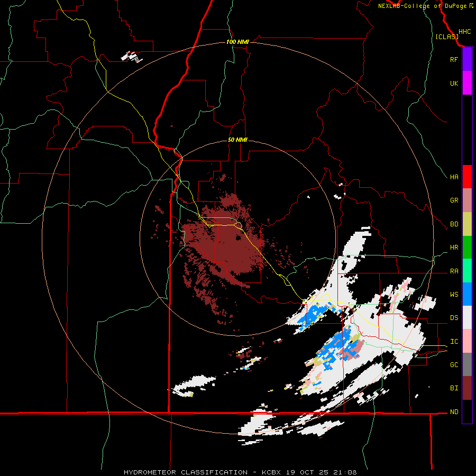The width and height of the screenshot is (476, 476).
Task: Click the GC legend label
Action: 454,365
